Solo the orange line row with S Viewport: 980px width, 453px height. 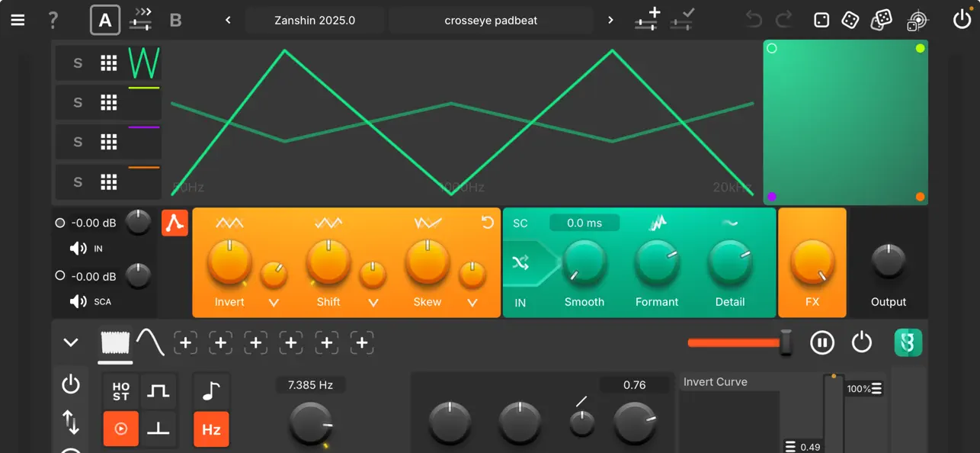78,182
